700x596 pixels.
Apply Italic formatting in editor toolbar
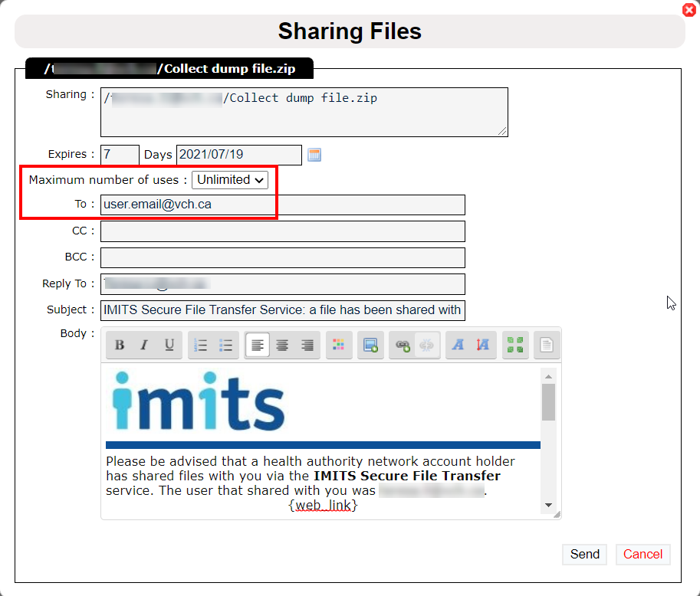(143, 345)
